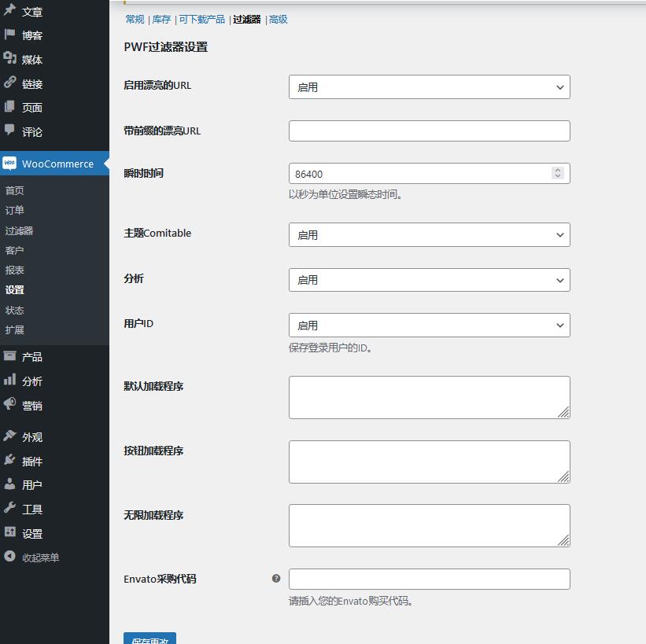Image resolution: width=646 pixels, height=644 pixels.
Task: Open the 扩展 submenu item
Action: (14, 329)
